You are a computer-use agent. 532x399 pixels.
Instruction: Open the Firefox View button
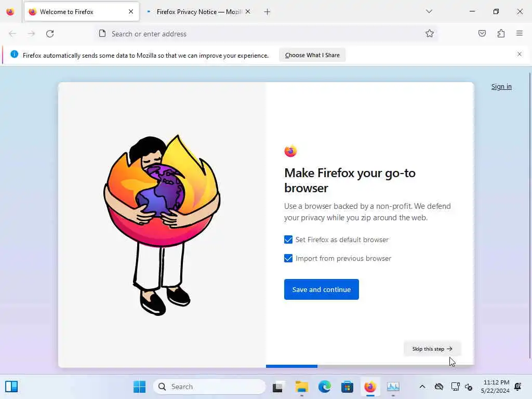10,11
